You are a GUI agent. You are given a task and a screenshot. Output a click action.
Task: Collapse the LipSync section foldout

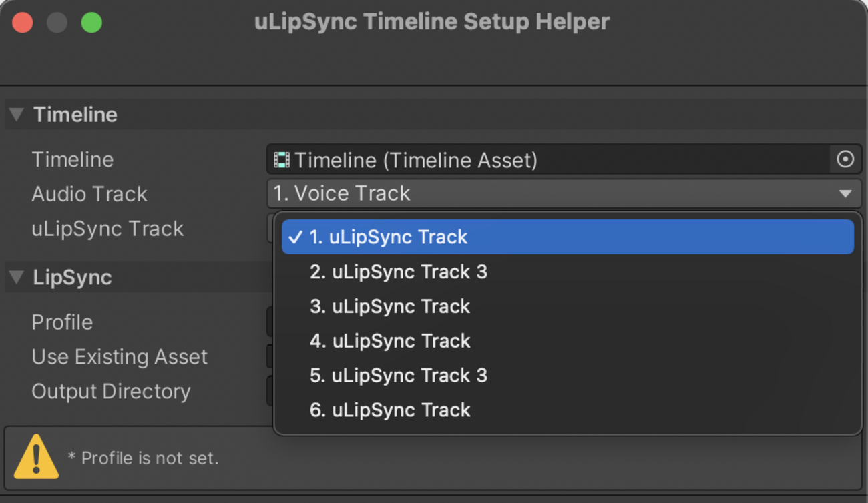17,278
